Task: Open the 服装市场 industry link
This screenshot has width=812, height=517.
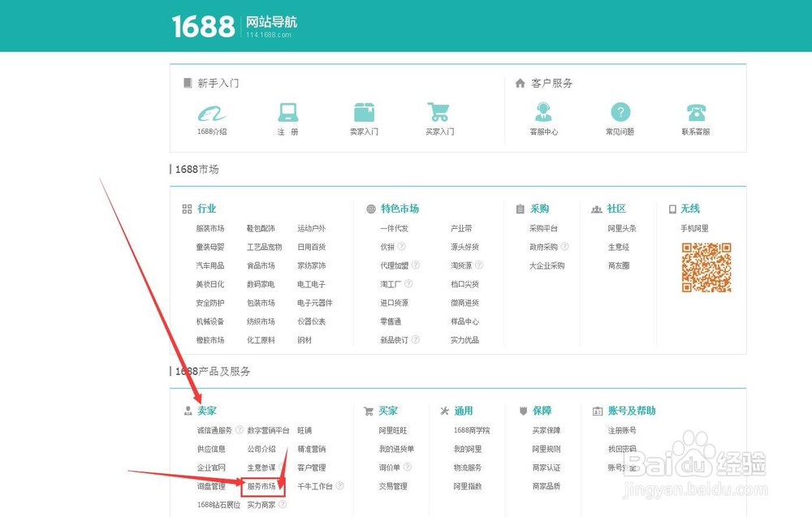Action: click(x=210, y=228)
